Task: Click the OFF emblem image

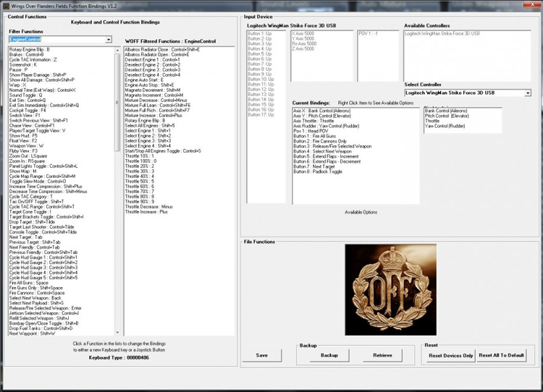Action: tap(391, 289)
